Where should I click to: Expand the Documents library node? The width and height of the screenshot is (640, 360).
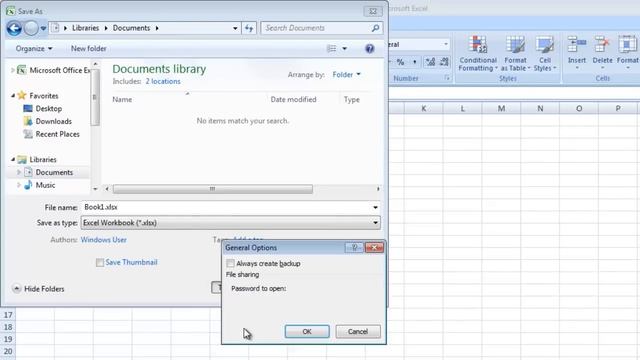coord(18,172)
